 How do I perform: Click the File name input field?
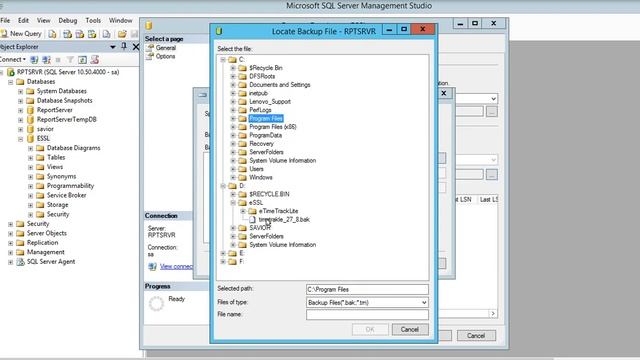[367, 315]
